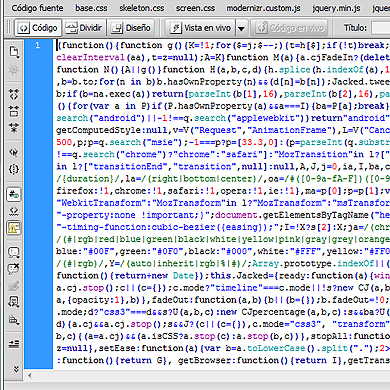The image size is (390, 390).
Task: Open base.css related file tab
Action: tap(91, 8)
